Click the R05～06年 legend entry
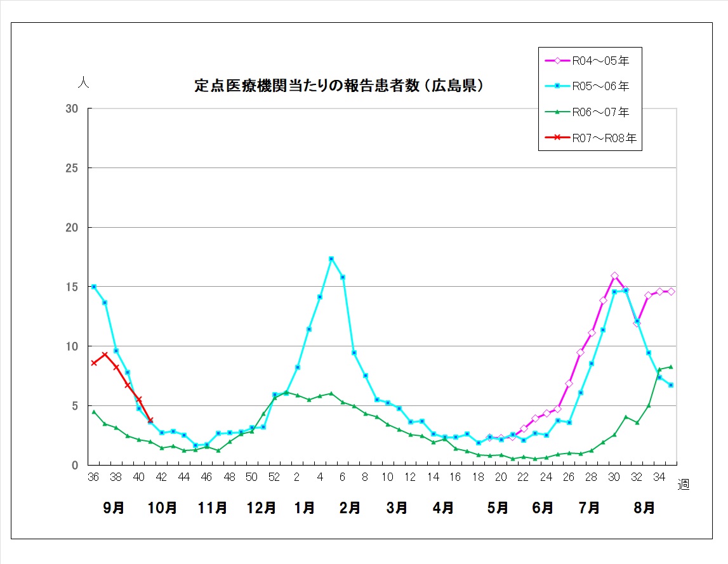This screenshot has width=728, height=564. [600, 86]
